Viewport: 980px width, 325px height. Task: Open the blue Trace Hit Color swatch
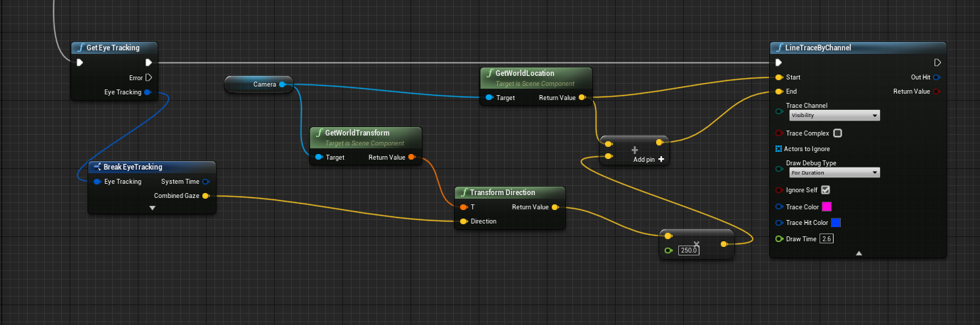836,223
